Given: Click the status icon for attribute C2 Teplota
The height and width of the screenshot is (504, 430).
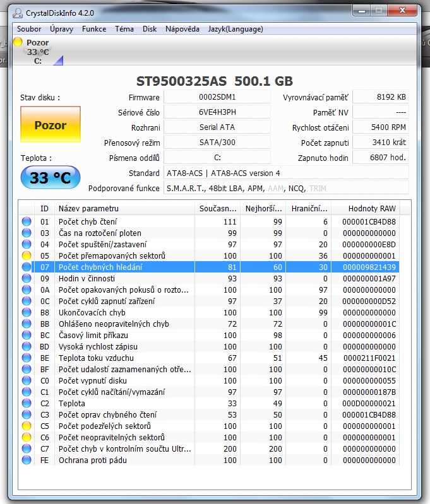Looking at the screenshot, I should [x=27, y=403].
